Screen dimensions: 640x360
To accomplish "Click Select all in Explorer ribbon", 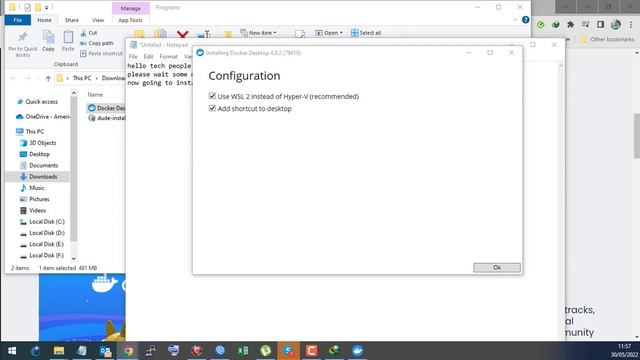I will tap(366, 33).
